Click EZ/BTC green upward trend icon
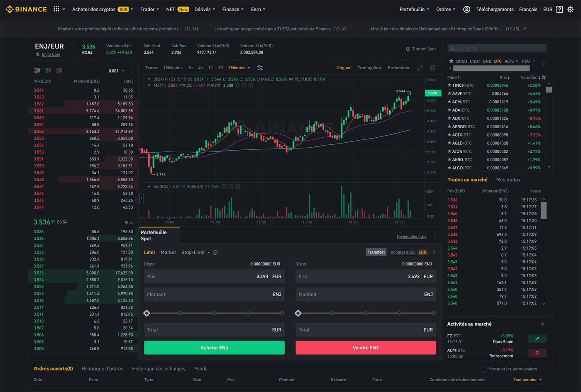Screen dimensions: 581x392 [537, 339]
